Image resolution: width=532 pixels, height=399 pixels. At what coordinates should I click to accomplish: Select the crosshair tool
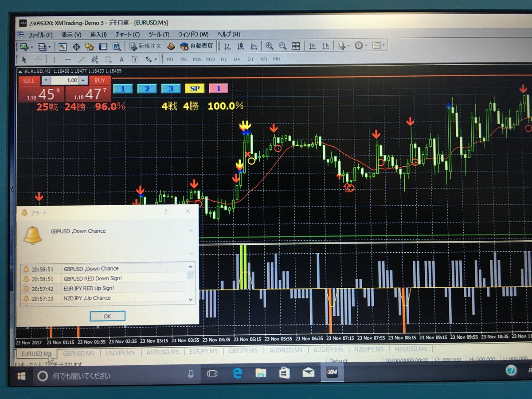[x=38, y=59]
